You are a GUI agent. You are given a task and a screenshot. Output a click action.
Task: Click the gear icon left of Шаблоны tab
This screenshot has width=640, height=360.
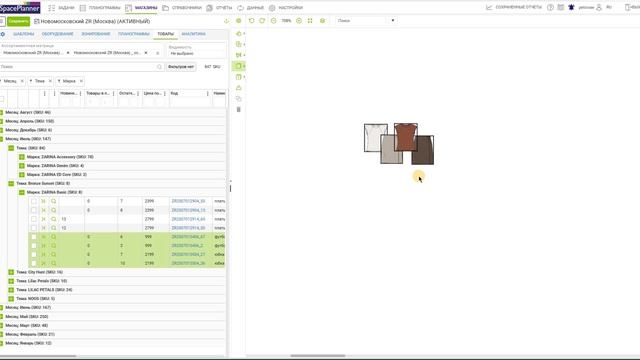point(3,34)
